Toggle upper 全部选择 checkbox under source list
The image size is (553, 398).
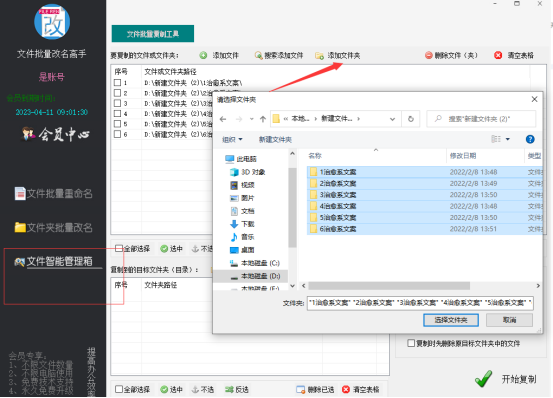tap(119, 249)
